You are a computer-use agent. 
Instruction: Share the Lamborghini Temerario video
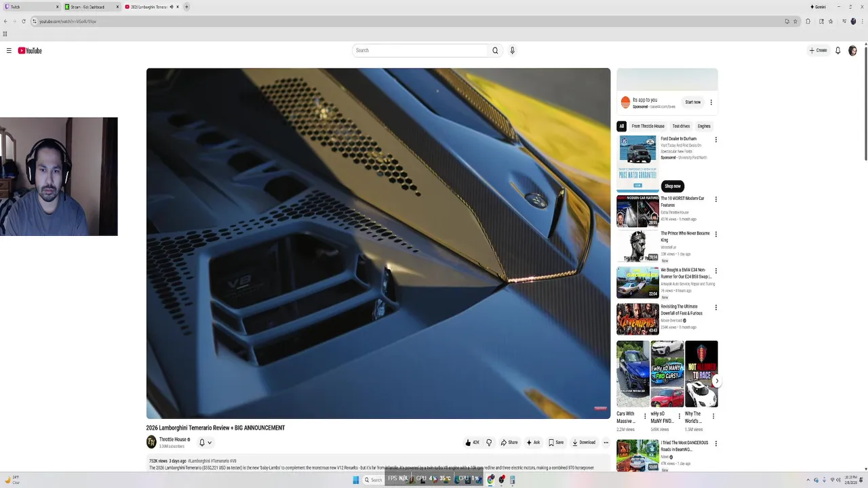point(509,443)
